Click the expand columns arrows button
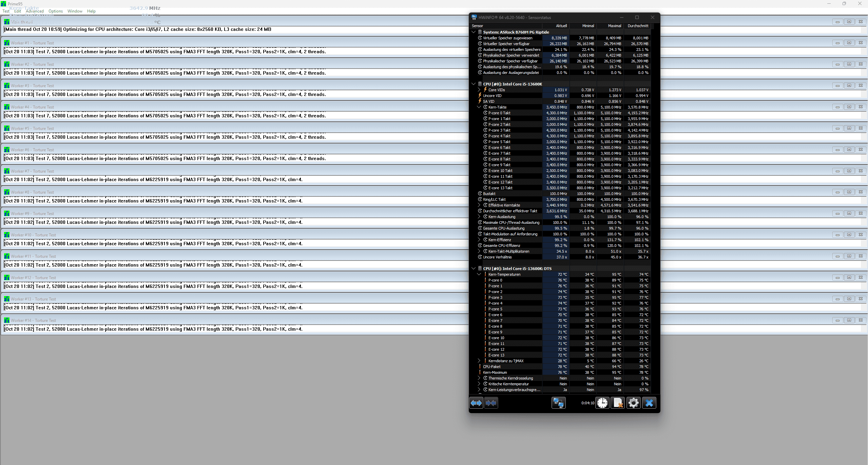The width and height of the screenshot is (868, 465). pyautogui.click(x=476, y=403)
